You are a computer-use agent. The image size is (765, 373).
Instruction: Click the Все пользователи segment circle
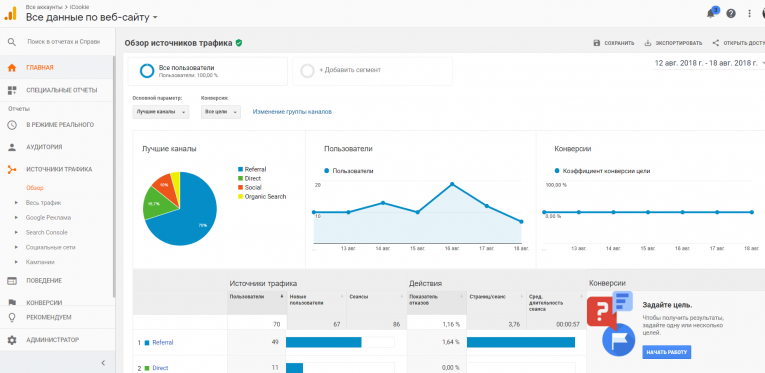coord(147,71)
